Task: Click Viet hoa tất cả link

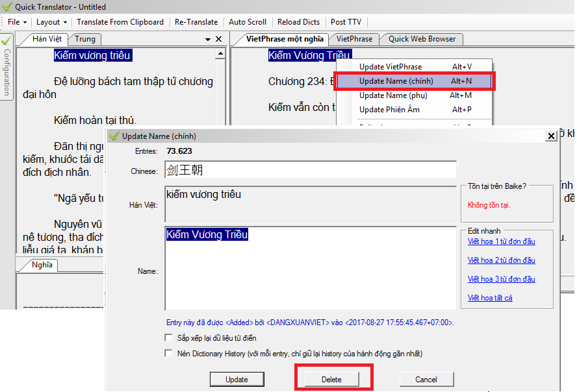Action: [490, 298]
